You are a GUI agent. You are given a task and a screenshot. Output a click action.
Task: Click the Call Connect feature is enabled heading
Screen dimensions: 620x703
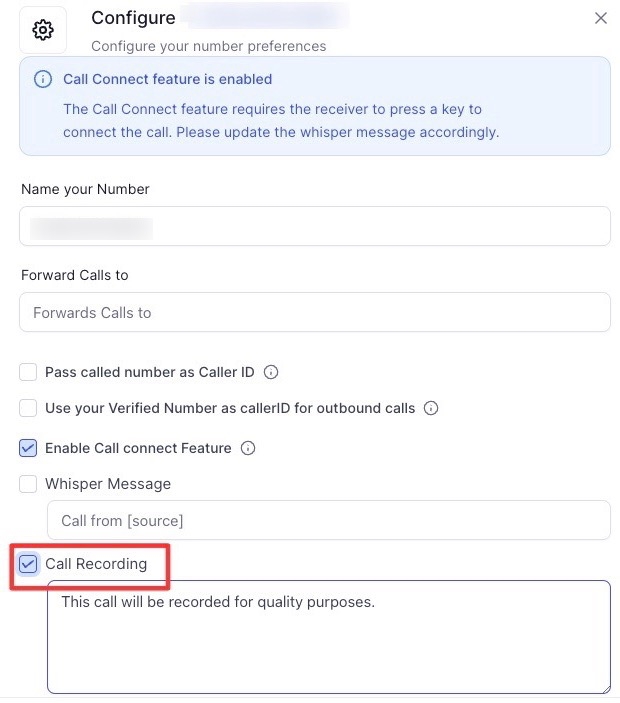(167, 79)
